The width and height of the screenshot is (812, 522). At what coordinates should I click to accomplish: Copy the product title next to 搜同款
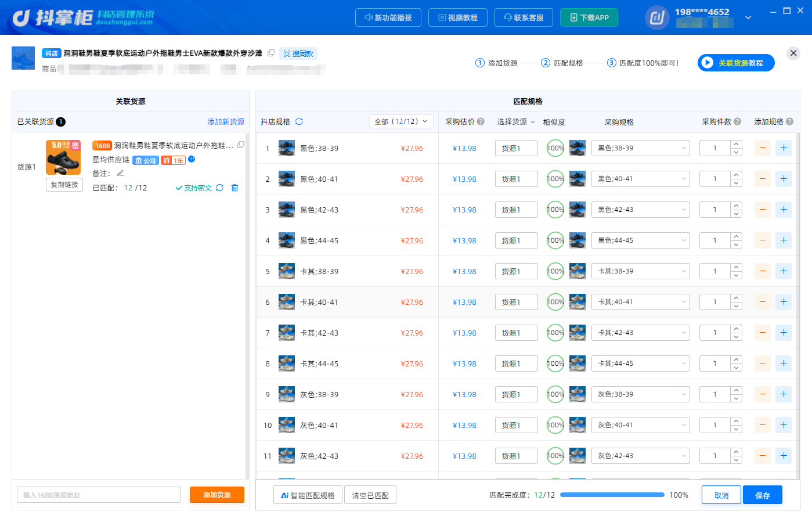click(x=271, y=53)
